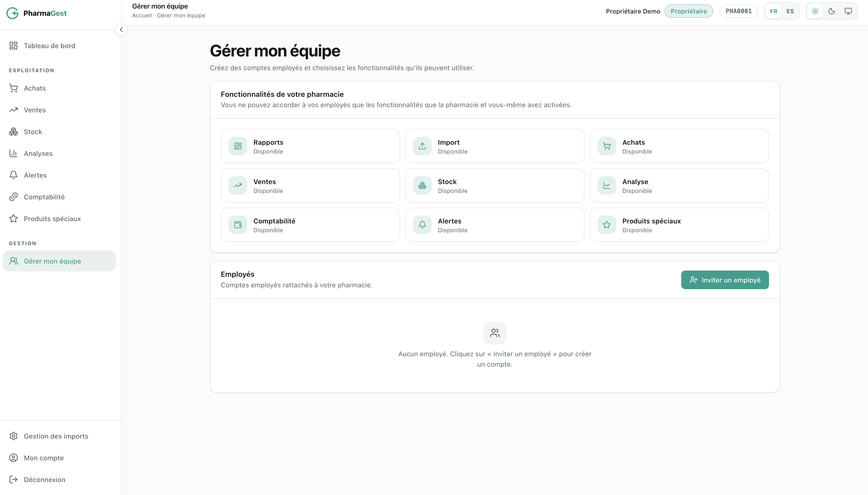868x495 pixels.
Task: Enable light theme with sun icon
Action: 815,11
